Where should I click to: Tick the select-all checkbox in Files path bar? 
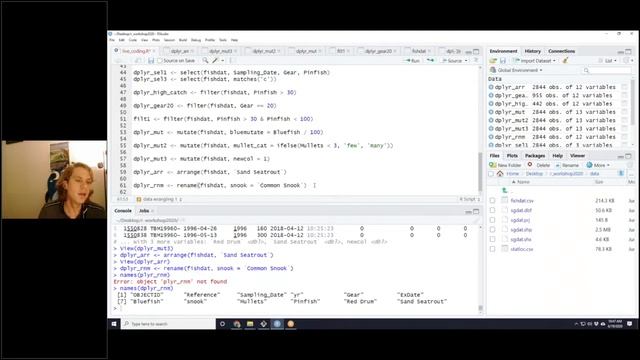(x=491, y=174)
